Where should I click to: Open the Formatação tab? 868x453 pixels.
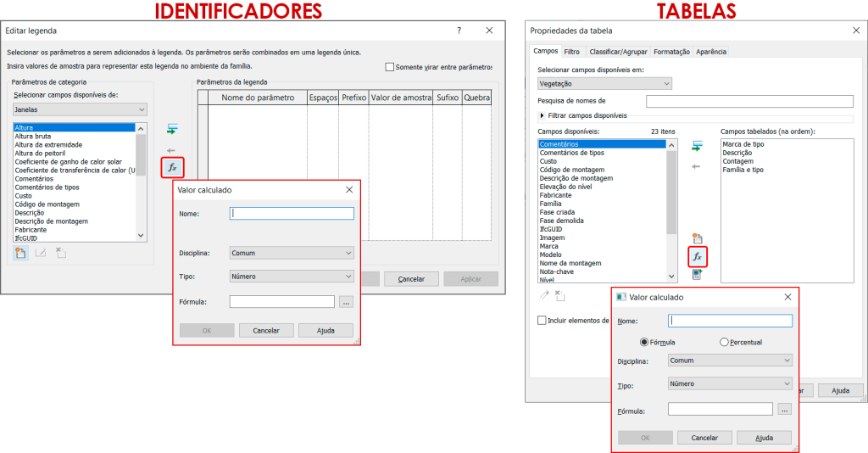click(x=671, y=52)
